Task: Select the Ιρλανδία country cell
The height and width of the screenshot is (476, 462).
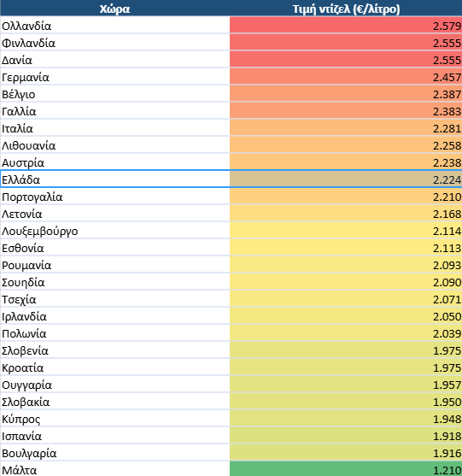Action: click(115, 316)
